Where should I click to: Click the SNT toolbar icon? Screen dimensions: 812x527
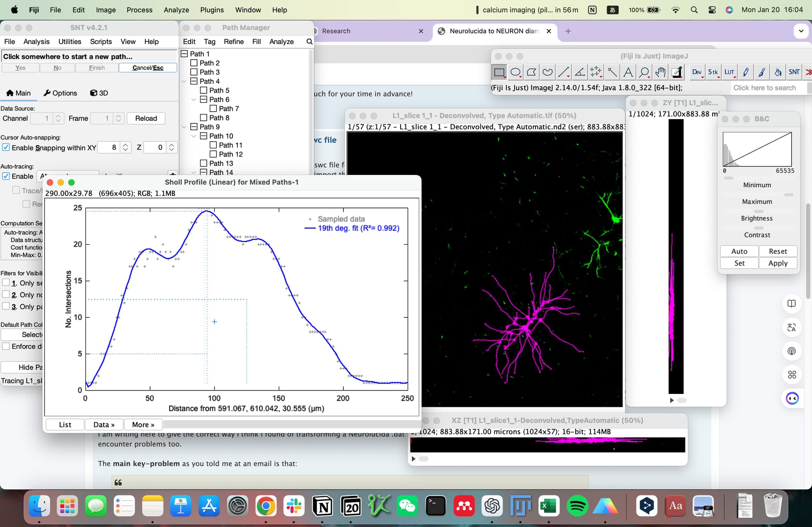pos(794,72)
